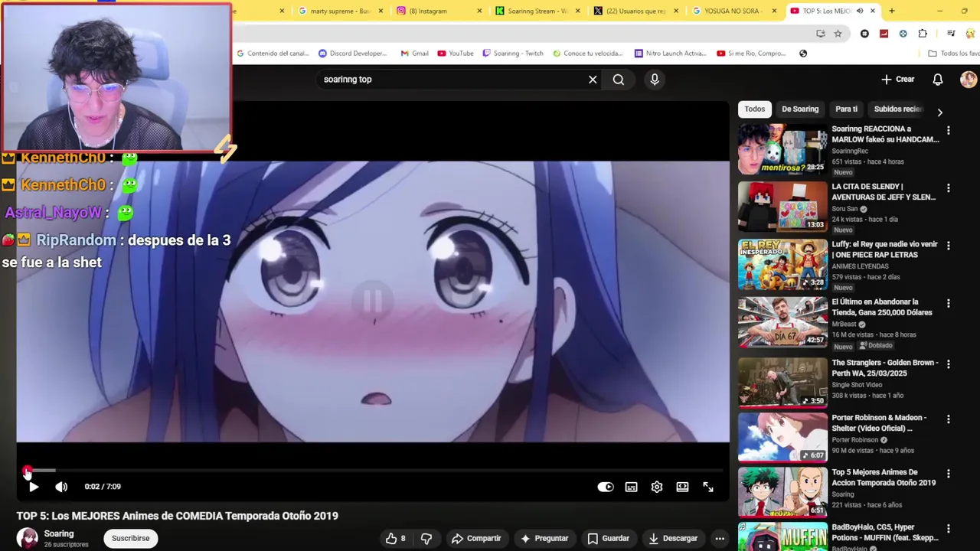Clear the search box with the X icon
This screenshot has height=551, width=980.
point(593,80)
